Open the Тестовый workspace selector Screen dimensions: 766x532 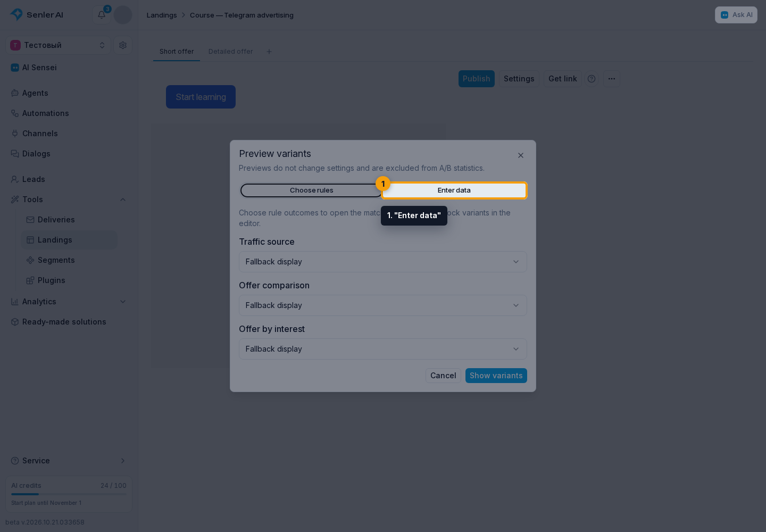coord(59,45)
